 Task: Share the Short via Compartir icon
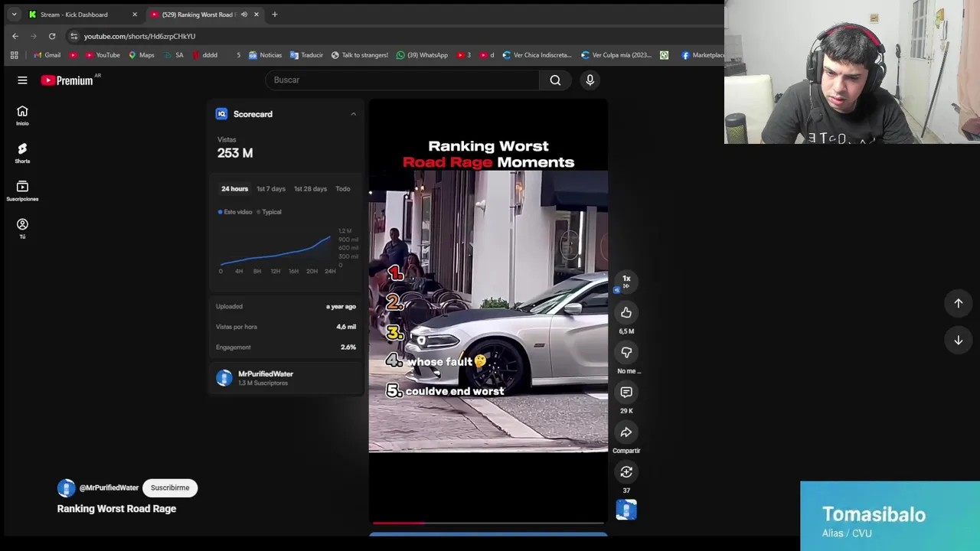point(626,432)
